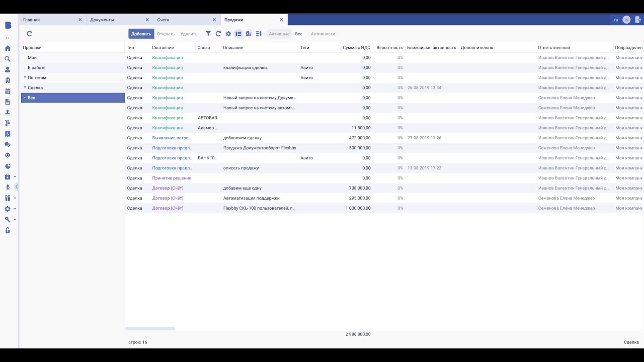Open the filter funnel icon
Viewport: 644px width, 362px height.
point(208,34)
